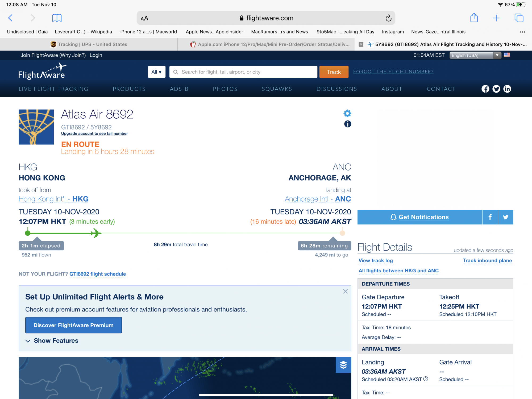Open English (USA) language dropdown
Viewport: 532px width, 399px height.
[x=475, y=55]
